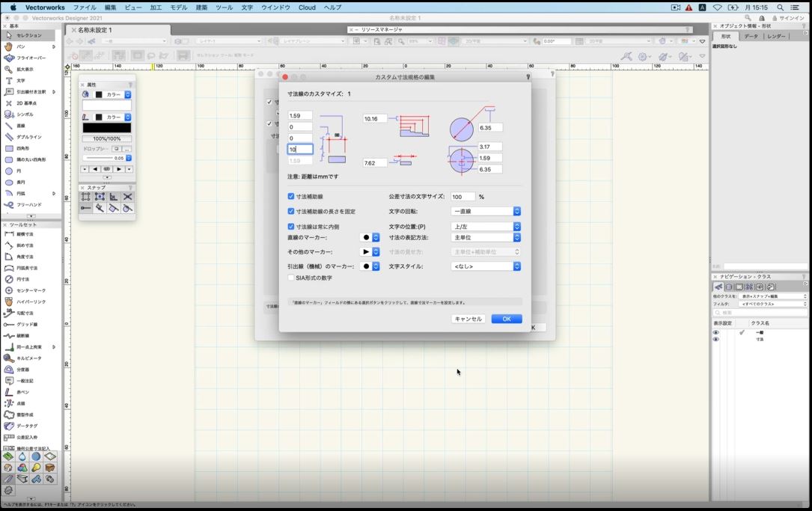This screenshot has height=511, width=812.
Task: Adjust the line thickness slider in 属性
Action: point(100,158)
